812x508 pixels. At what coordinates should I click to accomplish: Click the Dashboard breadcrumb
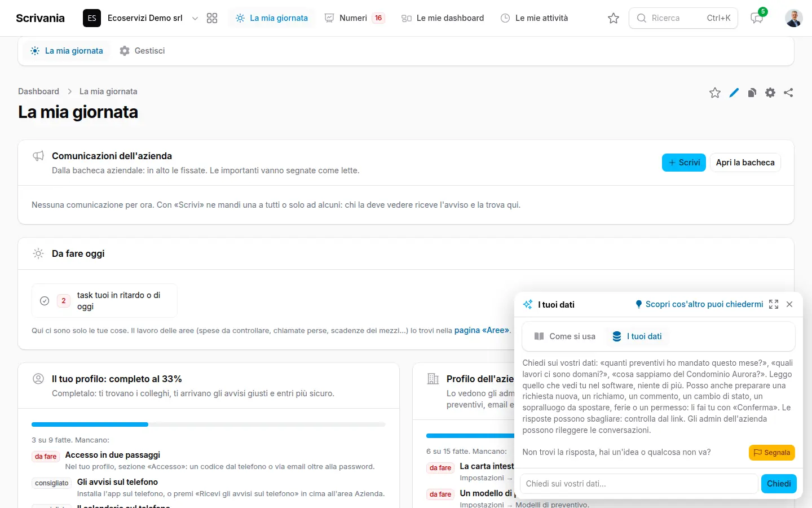[38, 91]
